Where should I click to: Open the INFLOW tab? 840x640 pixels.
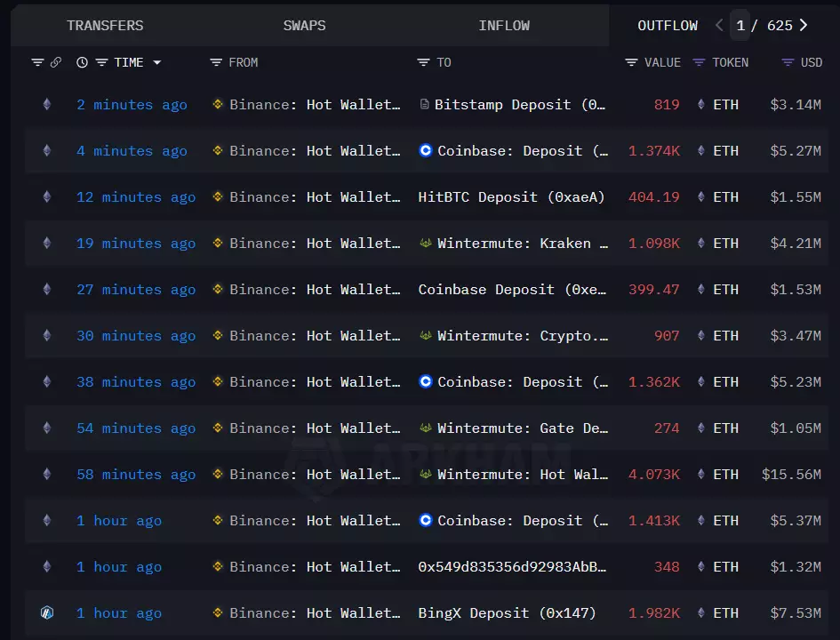pos(504,25)
